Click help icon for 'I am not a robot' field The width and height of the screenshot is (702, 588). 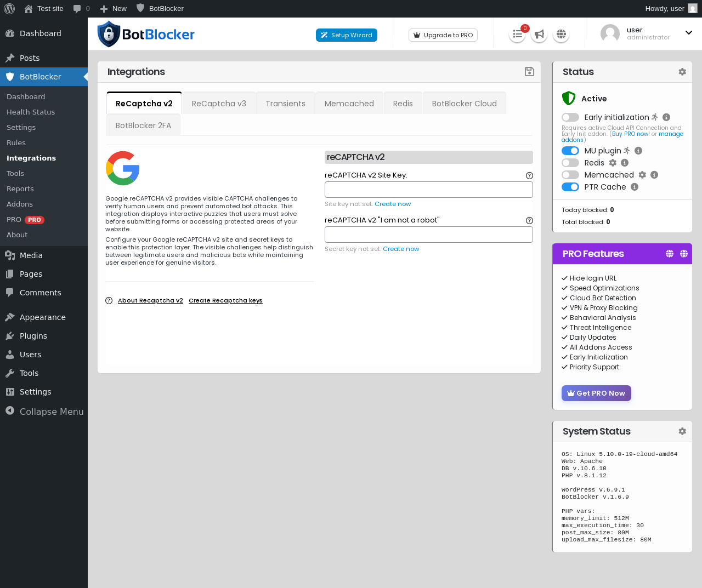(x=529, y=221)
